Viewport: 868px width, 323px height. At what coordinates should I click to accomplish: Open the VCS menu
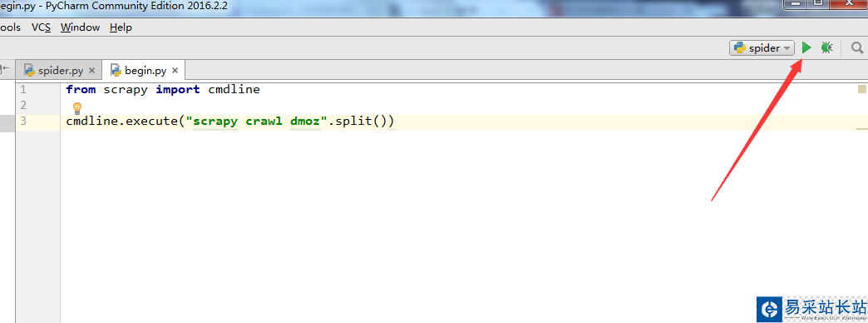coord(41,27)
